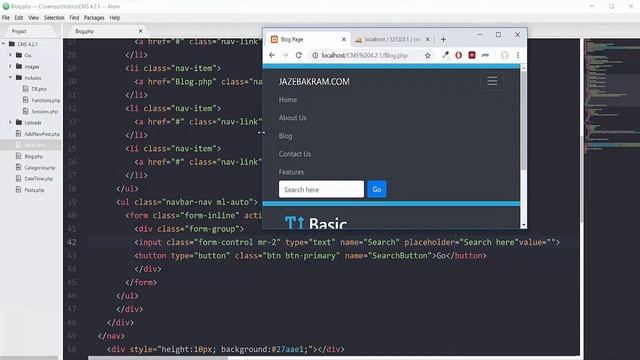Collapse the CMS 4.2.1 root folder
This screenshot has width=640, height=360.
coord(4,44)
